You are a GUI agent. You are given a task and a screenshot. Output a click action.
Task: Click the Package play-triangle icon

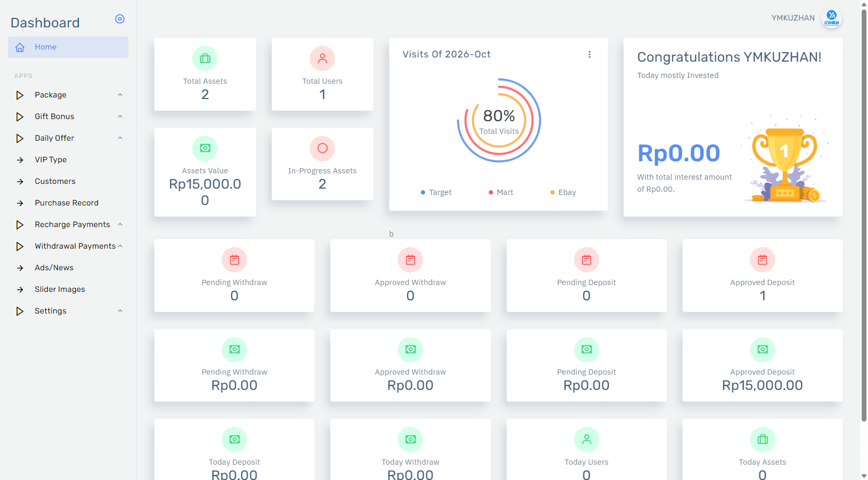pos(20,95)
